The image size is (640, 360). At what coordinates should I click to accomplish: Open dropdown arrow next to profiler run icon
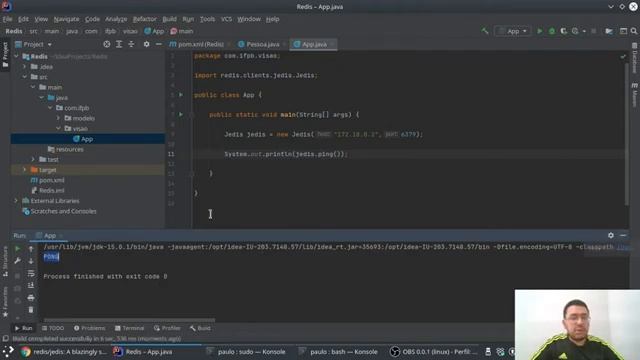click(584, 31)
